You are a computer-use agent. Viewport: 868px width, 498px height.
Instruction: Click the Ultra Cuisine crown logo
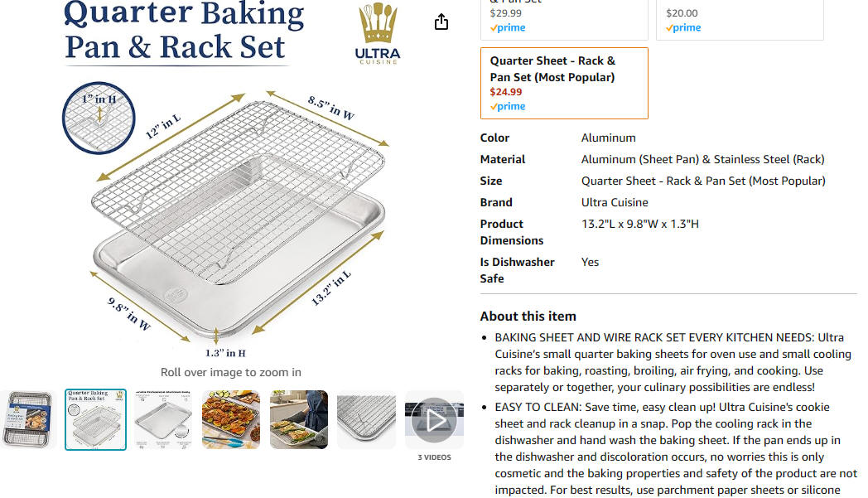pos(378,33)
